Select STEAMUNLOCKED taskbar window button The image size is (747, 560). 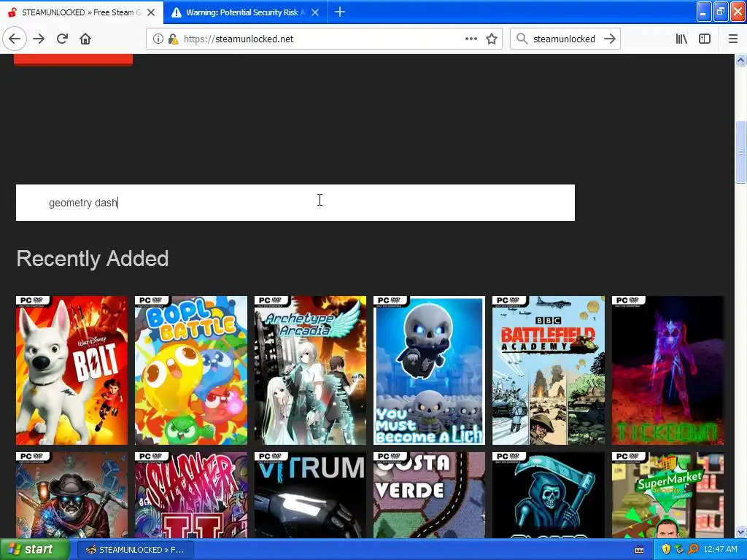coord(136,550)
